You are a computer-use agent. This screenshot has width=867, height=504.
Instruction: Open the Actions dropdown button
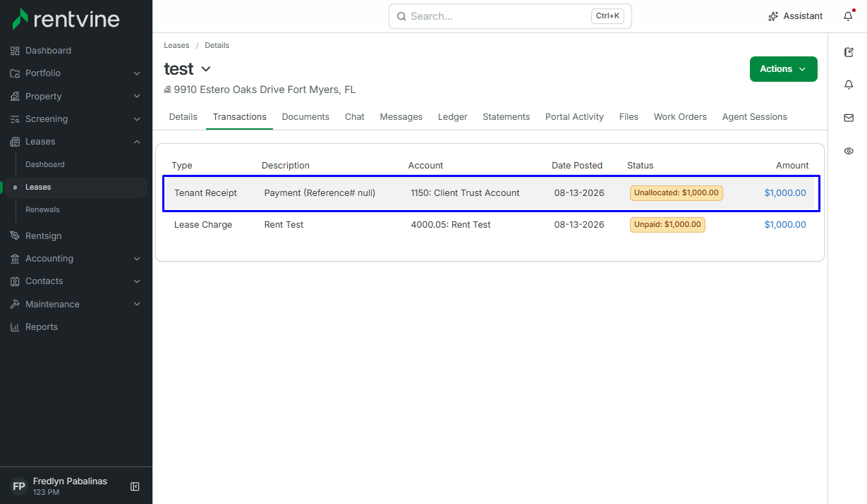(783, 69)
